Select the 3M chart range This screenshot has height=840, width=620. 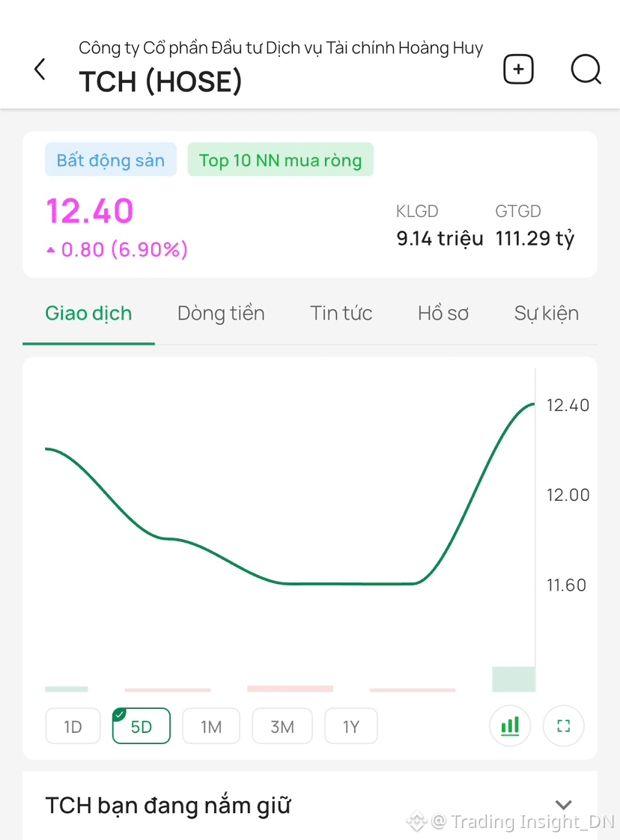[x=282, y=726]
